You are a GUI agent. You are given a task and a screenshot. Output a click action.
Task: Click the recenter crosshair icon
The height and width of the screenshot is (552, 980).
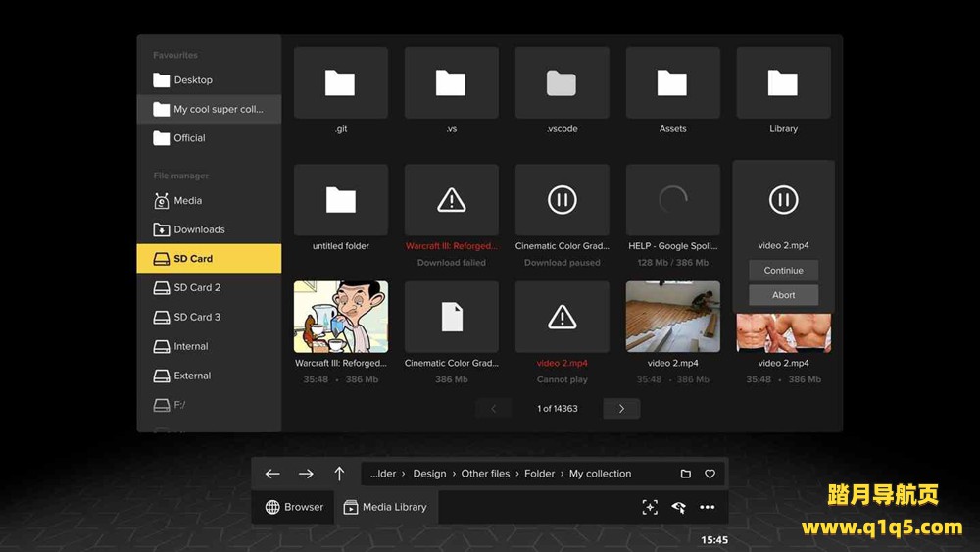click(650, 507)
